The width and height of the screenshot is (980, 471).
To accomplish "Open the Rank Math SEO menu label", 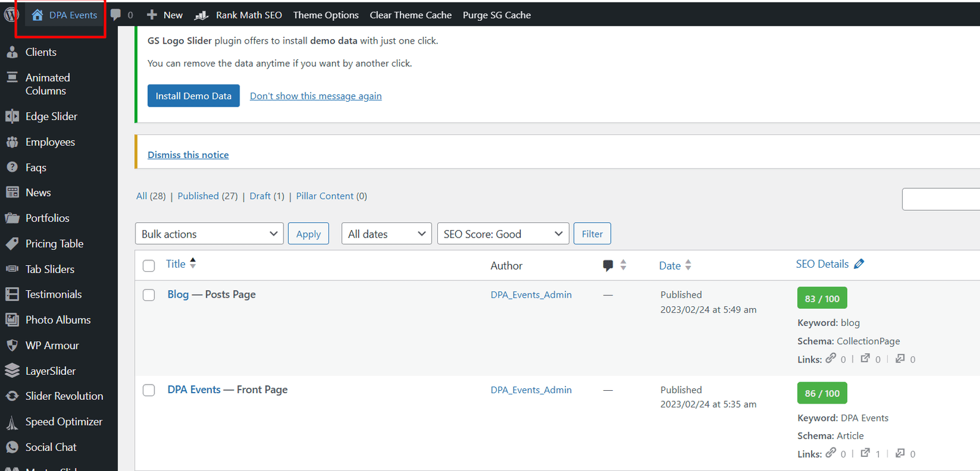I will click(249, 15).
